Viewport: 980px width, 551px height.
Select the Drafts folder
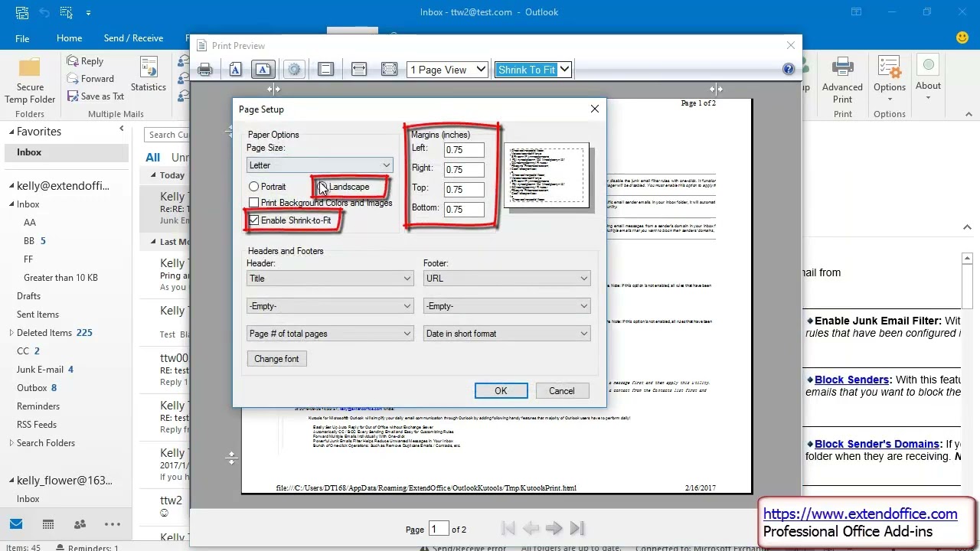29,296
